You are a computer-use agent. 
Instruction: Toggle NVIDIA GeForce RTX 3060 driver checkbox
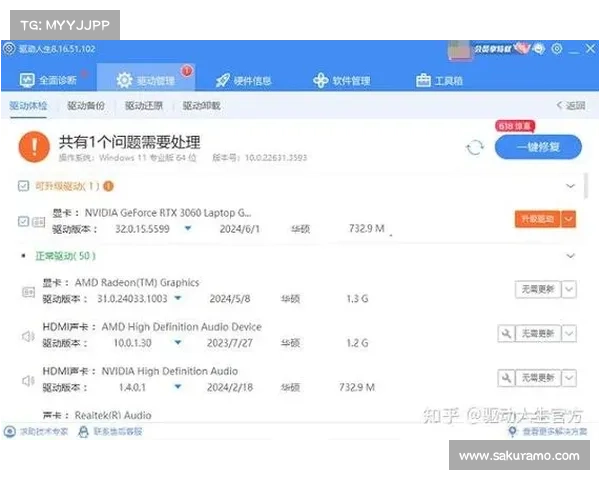coord(23,221)
